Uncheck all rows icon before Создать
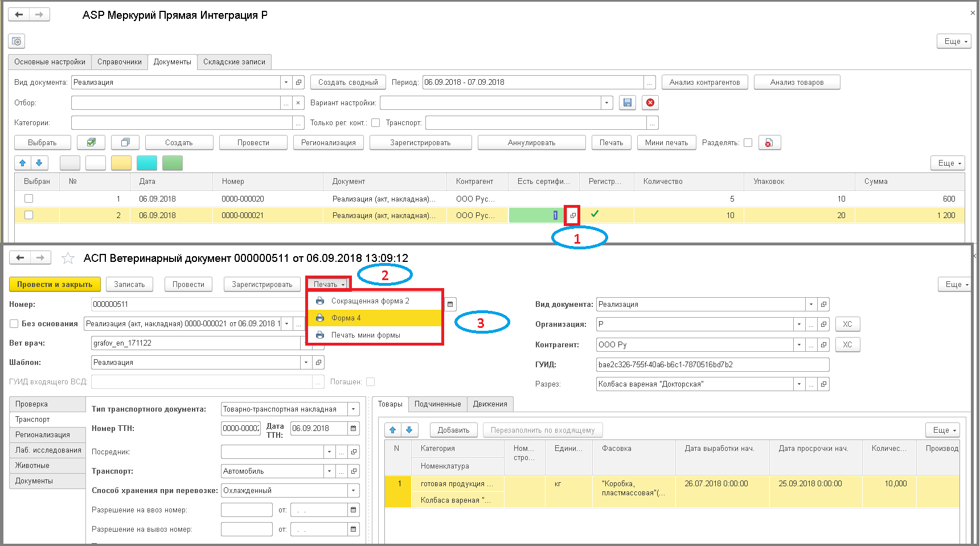Screen dimensions: 980x546 tap(125, 142)
